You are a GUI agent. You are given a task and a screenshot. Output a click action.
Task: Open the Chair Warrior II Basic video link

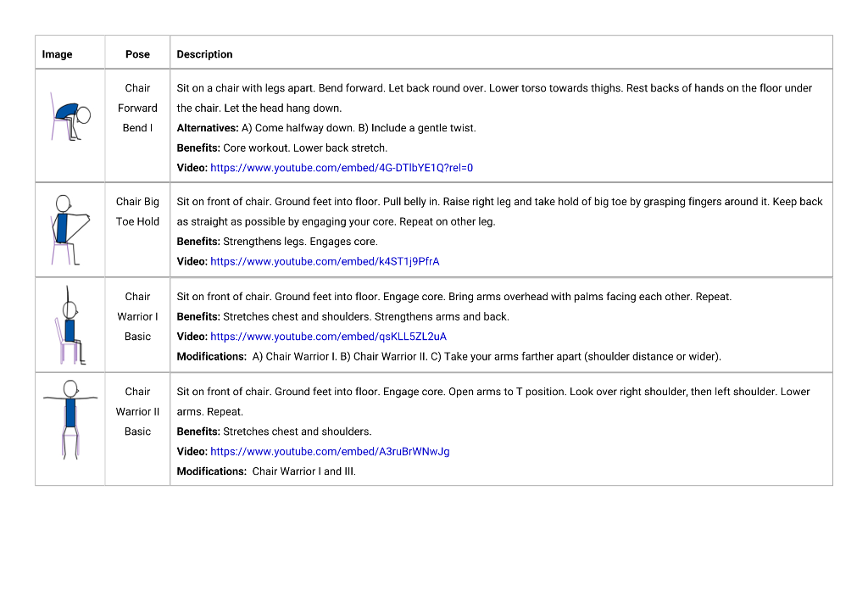coord(330,452)
